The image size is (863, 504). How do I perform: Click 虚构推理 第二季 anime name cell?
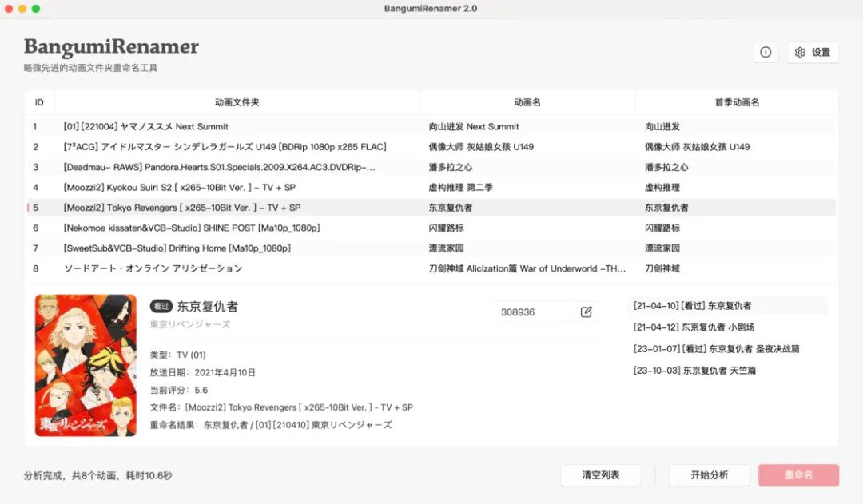click(461, 188)
